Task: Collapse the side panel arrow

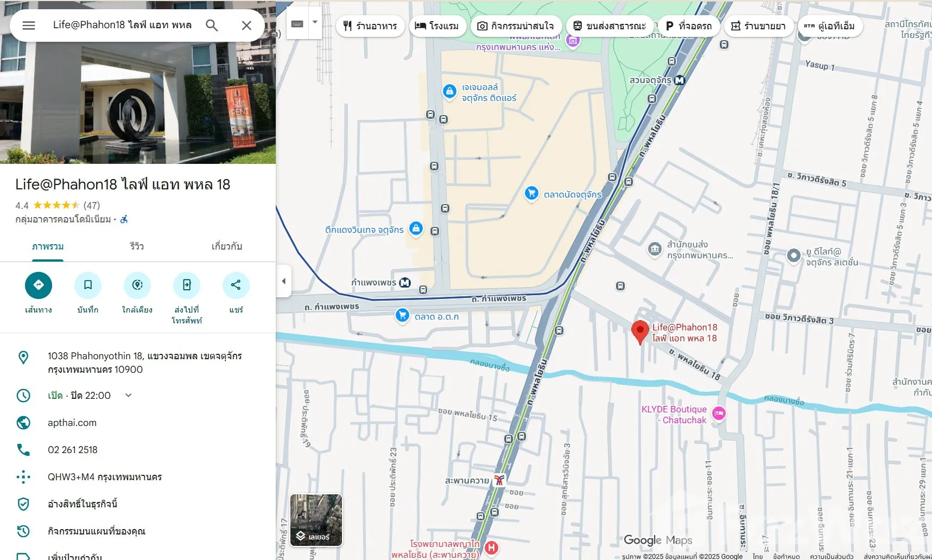Action: [x=283, y=281]
